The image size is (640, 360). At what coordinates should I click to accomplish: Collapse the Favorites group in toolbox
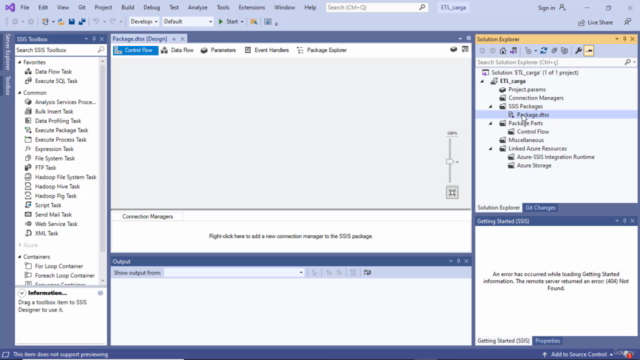[x=20, y=62]
